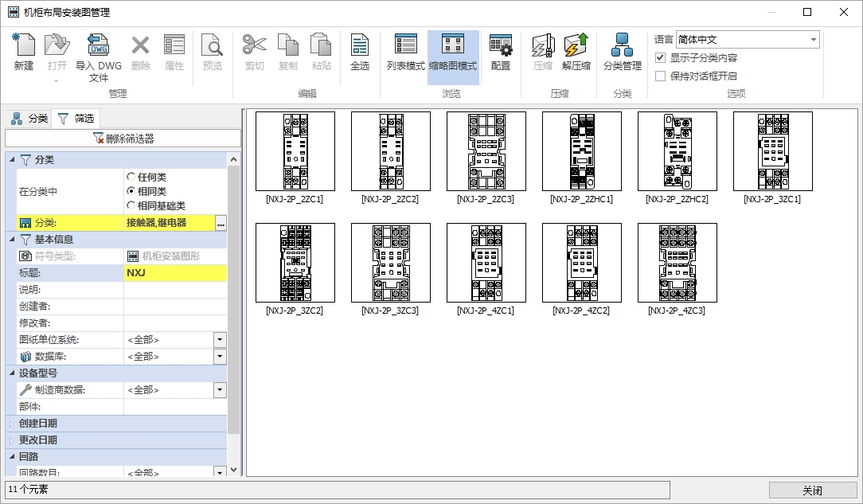Open the 制造商数据 dropdown
The width and height of the screenshot is (863, 504).
(220, 390)
